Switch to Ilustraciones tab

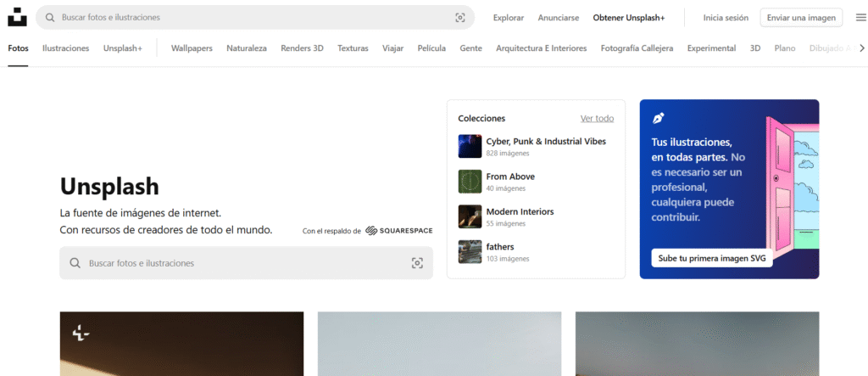pos(65,48)
